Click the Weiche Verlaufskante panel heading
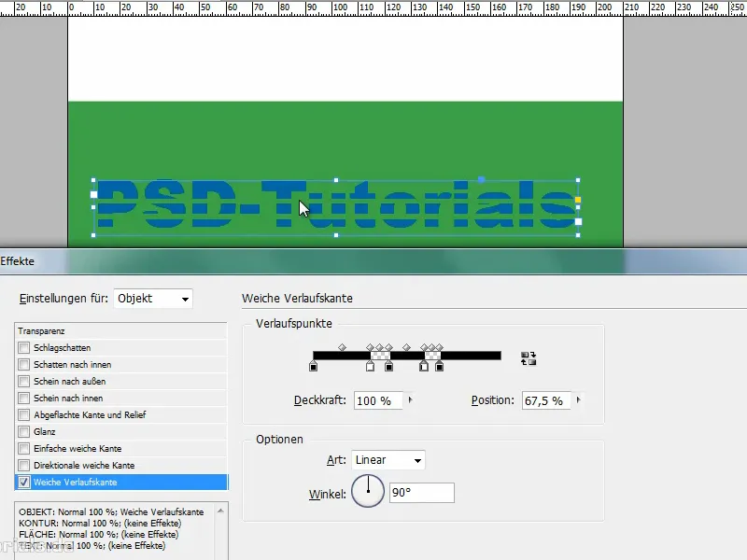This screenshot has width=747, height=560. [x=297, y=299]
